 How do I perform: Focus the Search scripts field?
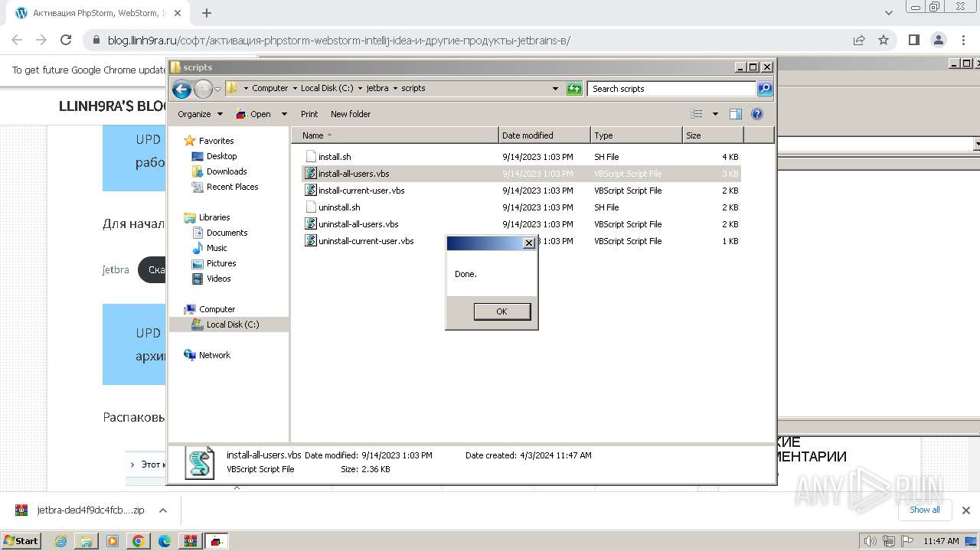coord(672,89)
